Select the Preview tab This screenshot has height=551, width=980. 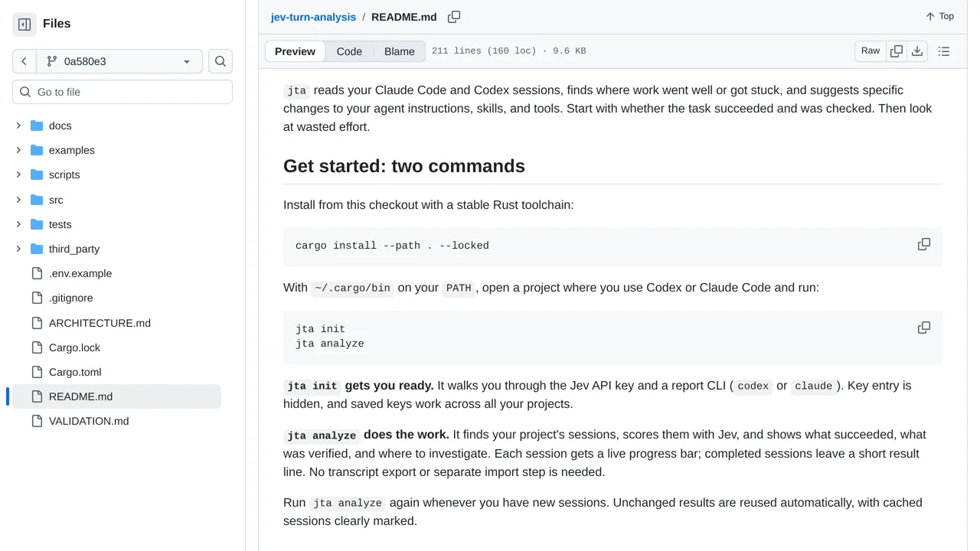coord(295,51)
